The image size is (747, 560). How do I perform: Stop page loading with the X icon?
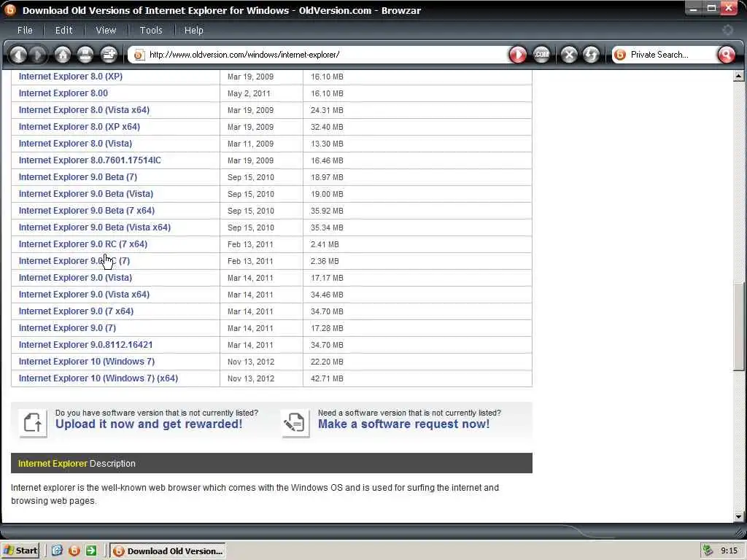[x=569, y=55]
